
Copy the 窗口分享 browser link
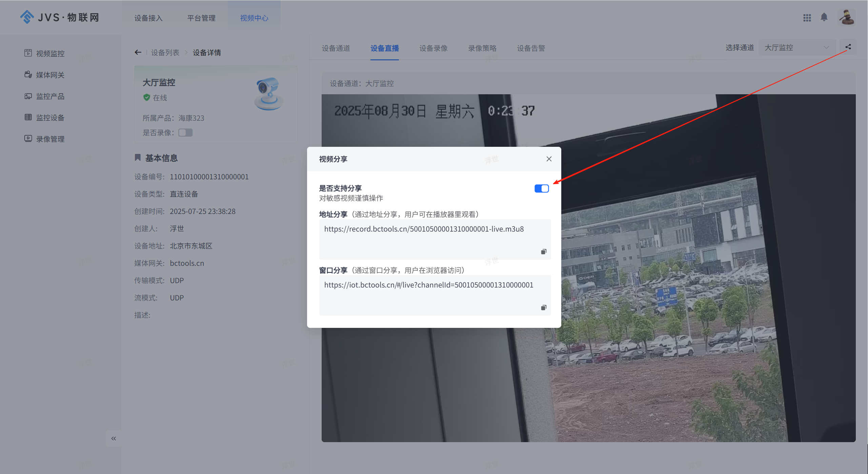(x=544, y=308)
